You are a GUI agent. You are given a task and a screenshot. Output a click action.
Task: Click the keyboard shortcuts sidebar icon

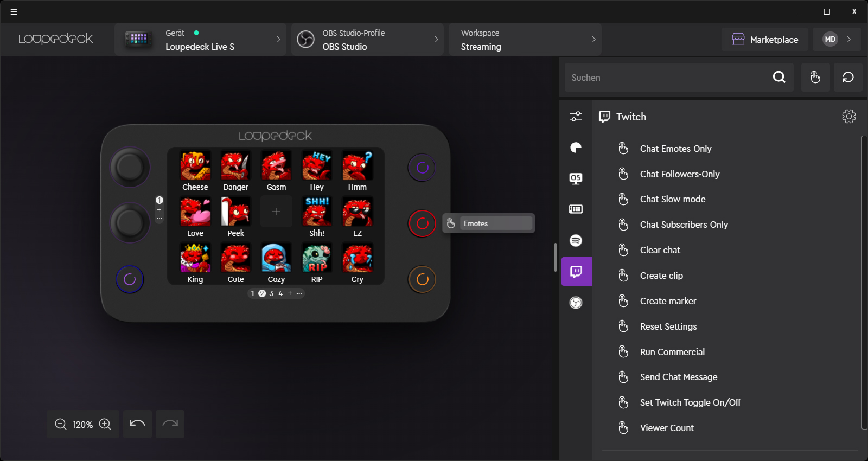point(576,209)
